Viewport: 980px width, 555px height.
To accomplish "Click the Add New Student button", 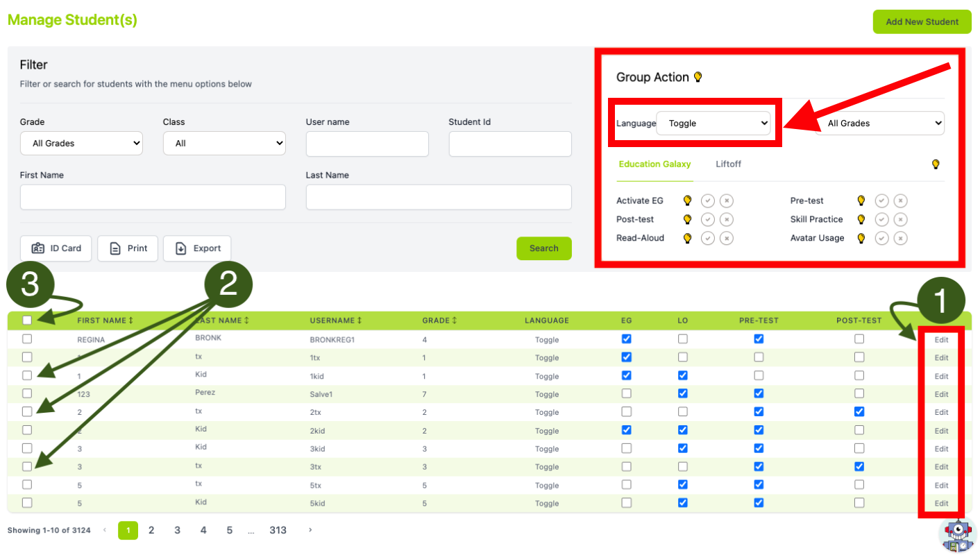I will coord(922,22).
